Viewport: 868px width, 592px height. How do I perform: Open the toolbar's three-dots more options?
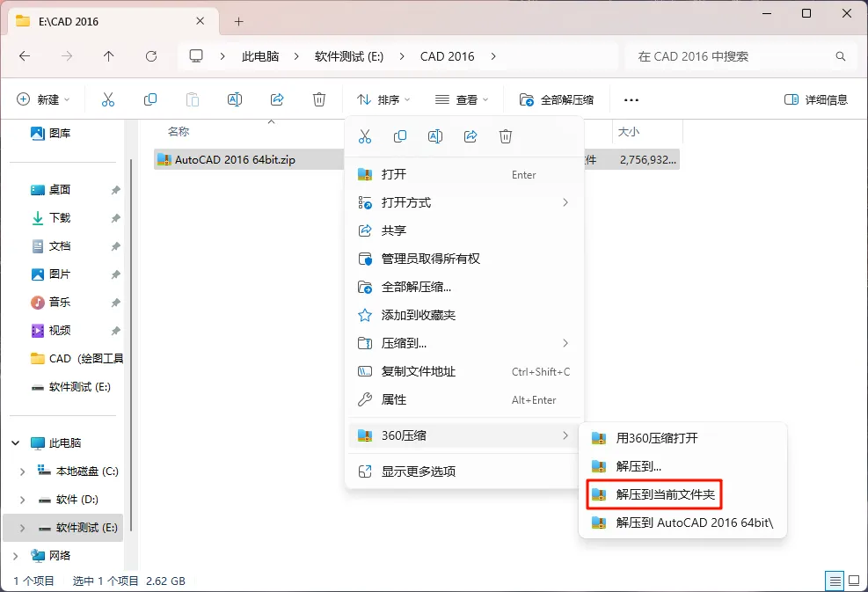[631, 100]
